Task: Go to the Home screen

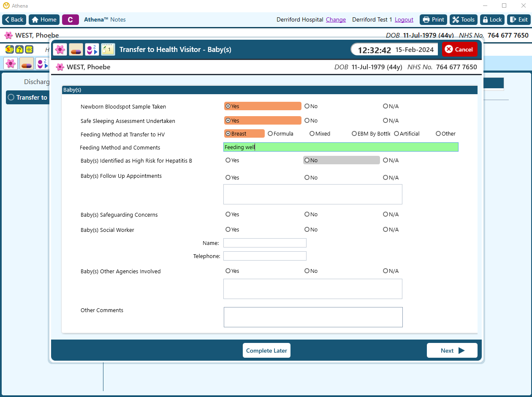Action: [44, 19]
